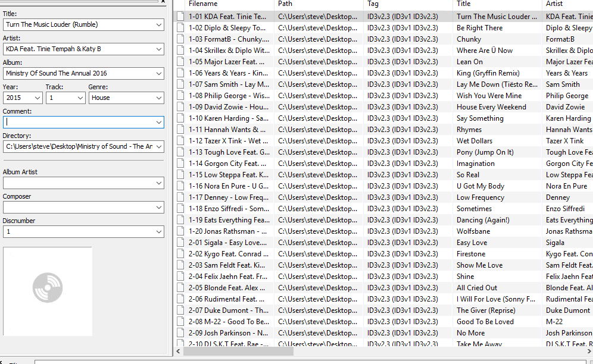Click title cell 'Where Are Ü Now'
Image resolution: width=593 pixels, height=364 pixels.
click(485, 51)
